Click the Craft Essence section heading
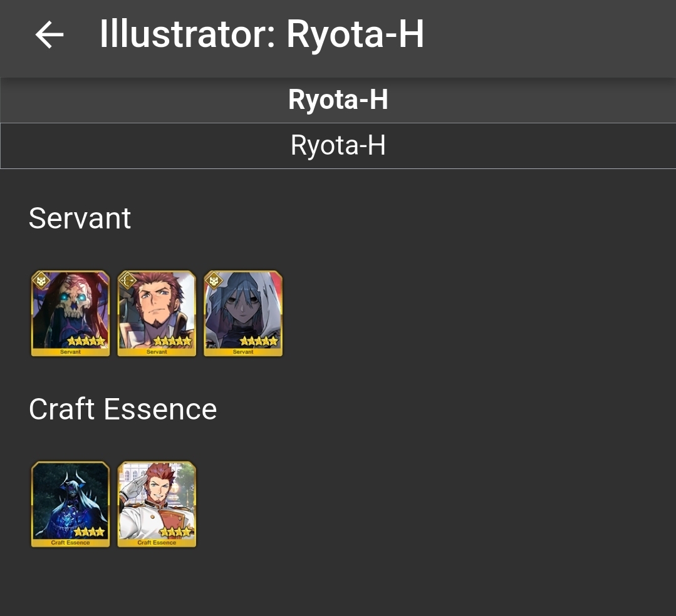The height and width of the screenshot is (616, 676). pyautogui.click(x=123, y=409)
